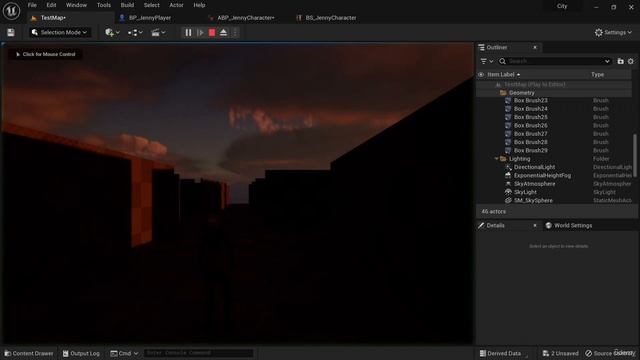This screenshot has width=640, height=360.
Task: Sort by the Item Label column
Action: point(504,74)
